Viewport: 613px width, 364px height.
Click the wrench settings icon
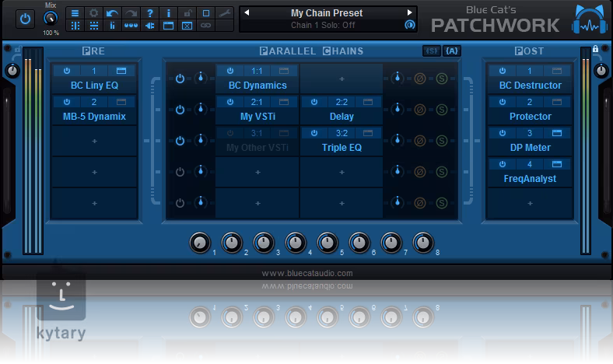pyautogui.click(x=223, y=13)
